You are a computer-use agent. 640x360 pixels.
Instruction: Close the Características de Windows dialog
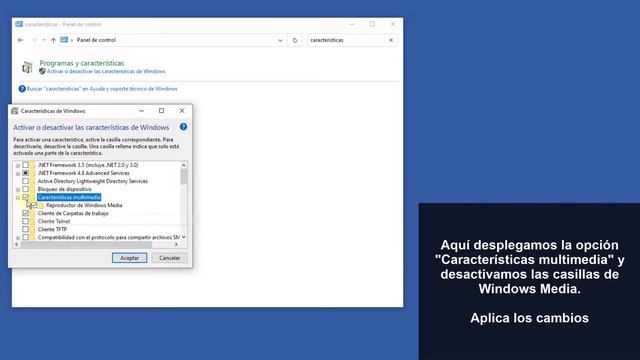182,111
